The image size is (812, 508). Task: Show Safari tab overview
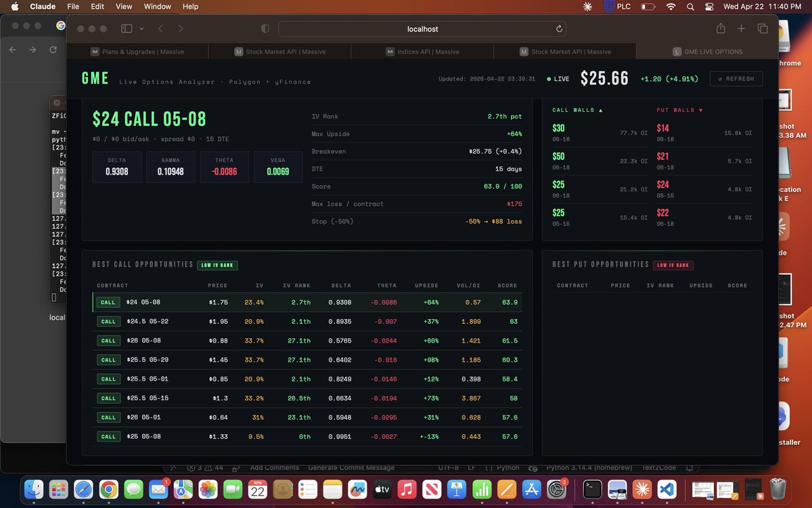763,28
